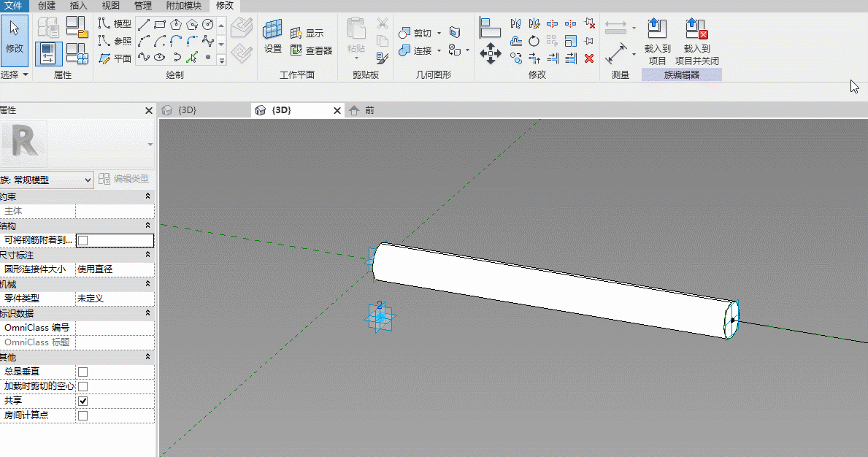Image resolution: width=868 pixels, height=457 pixels.
Task: Click the Offset tool
Action: coord(516,41)
